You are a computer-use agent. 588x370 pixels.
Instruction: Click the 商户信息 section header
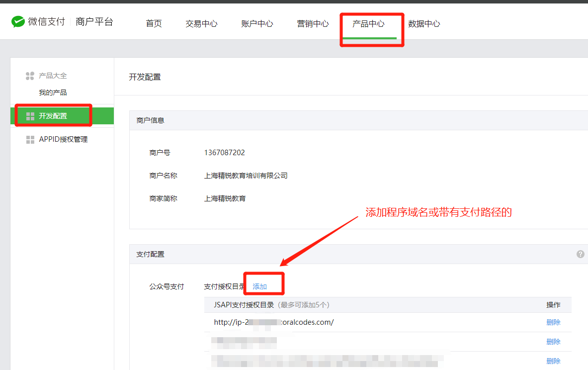151,120
